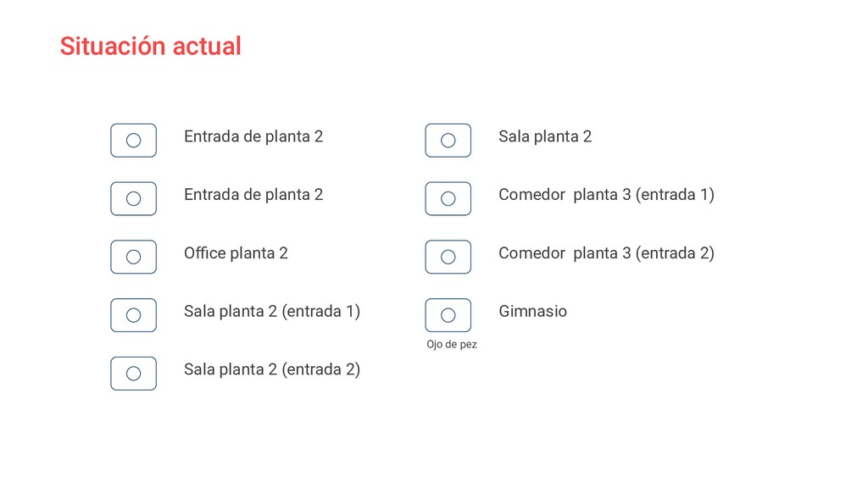Click 'Sala planta 2 (entrada 1)' text
The height and width of the screenshot is (488, 868).
[x=271, y=311]
